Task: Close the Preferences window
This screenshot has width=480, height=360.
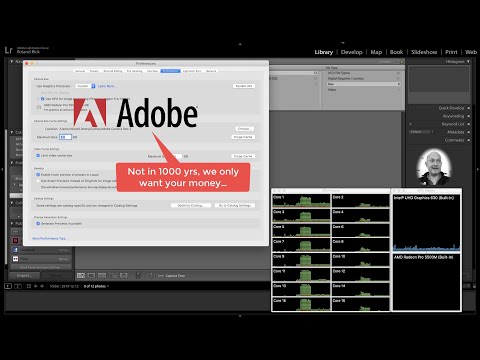Action: click(27, 63)
